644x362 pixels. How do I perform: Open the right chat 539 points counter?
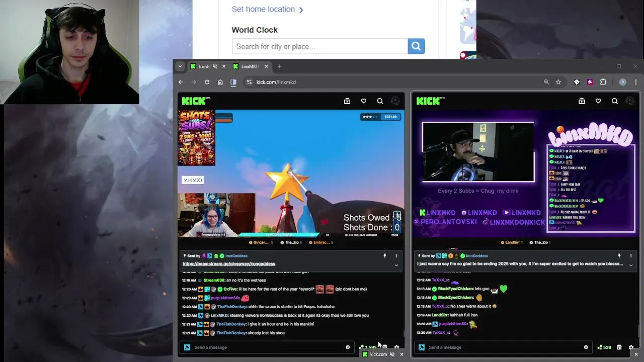point(604,347)
